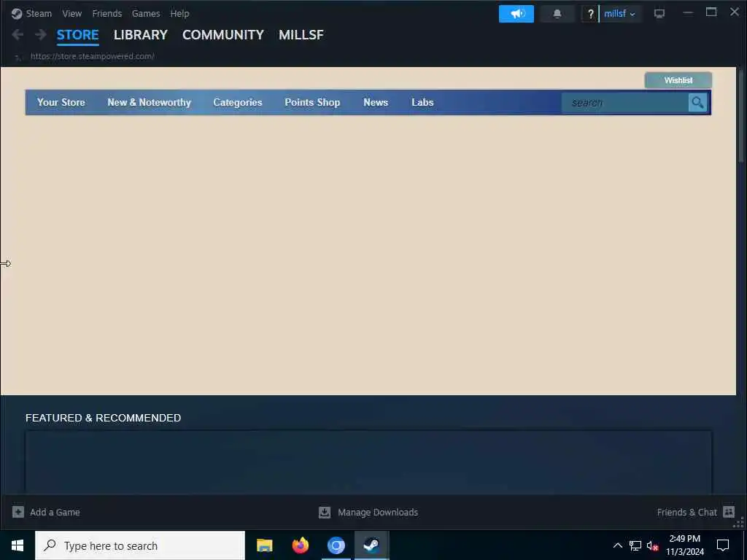Click the network tray icon
Viewport: 747px width, 560px height.
click(x=635, y=545)
